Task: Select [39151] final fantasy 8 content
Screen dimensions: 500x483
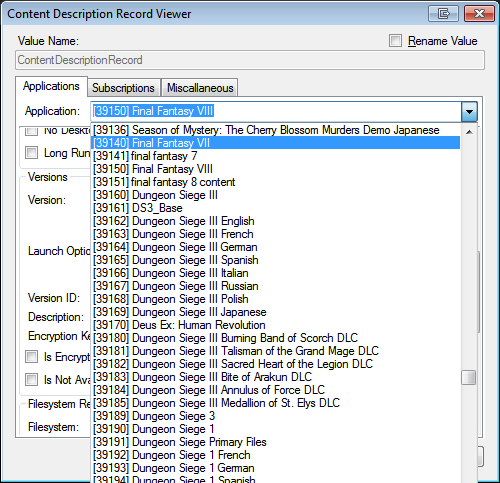Action: (276, 182)
